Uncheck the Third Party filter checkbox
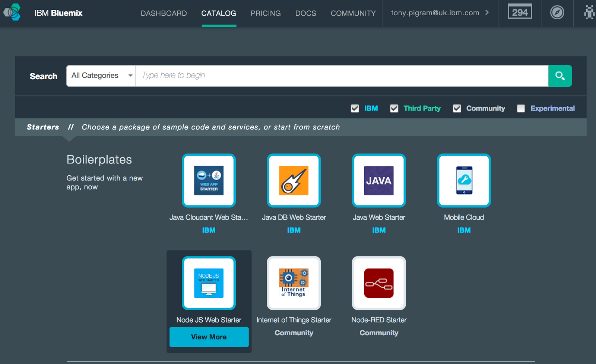Image resolution: width=596 pixels, height=364 pixels. tap(394, 108)
